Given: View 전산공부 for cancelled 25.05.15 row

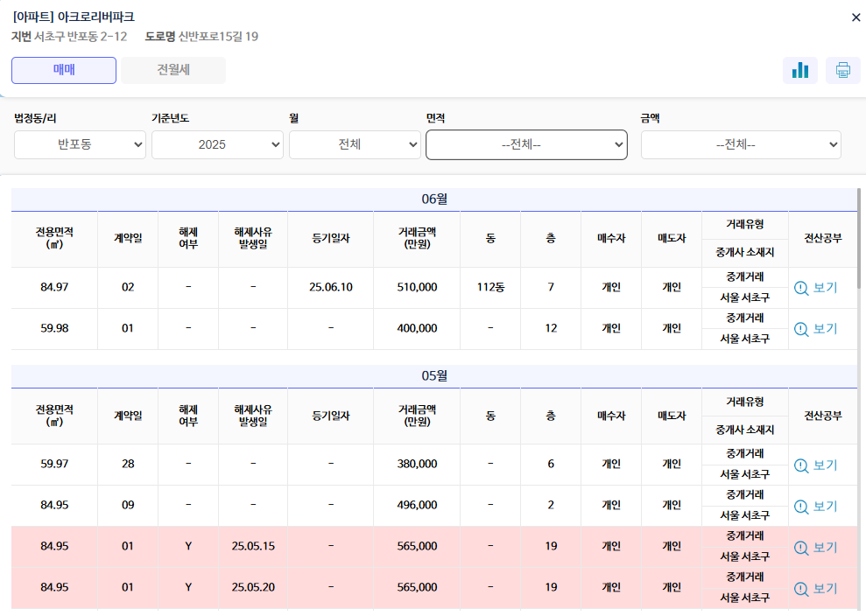Looking at the screenshot, I should pos(816,548).
